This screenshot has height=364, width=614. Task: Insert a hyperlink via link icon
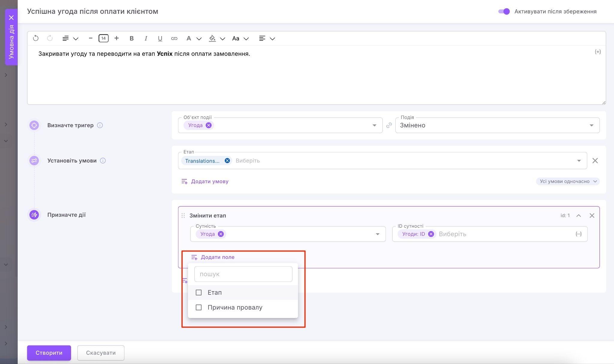tap(174, 38)
